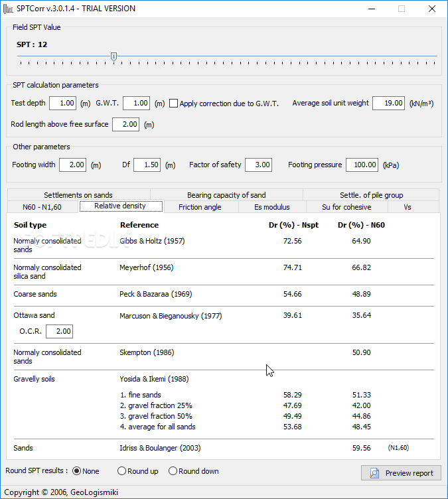Click the fine sands row label

pyautogui.click(x=141, y=395)
